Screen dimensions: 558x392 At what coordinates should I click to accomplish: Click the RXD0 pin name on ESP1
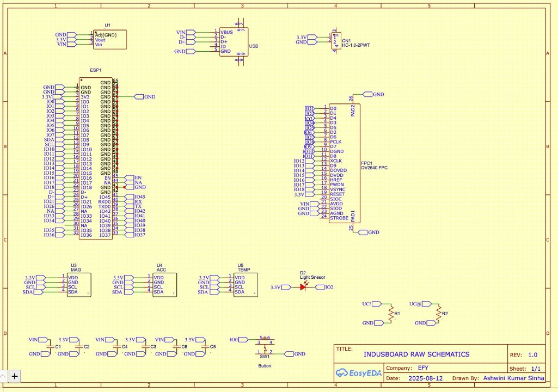point(105,201)
